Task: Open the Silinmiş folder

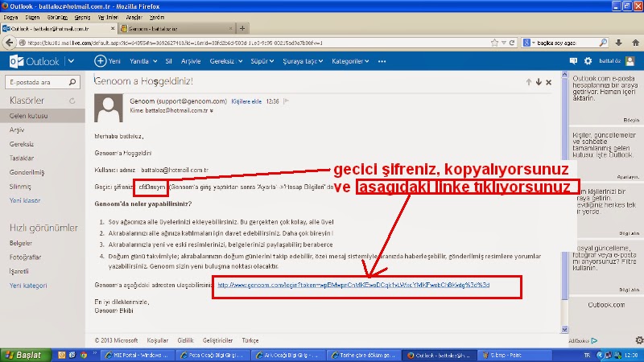Action: [x=20, y=187]
